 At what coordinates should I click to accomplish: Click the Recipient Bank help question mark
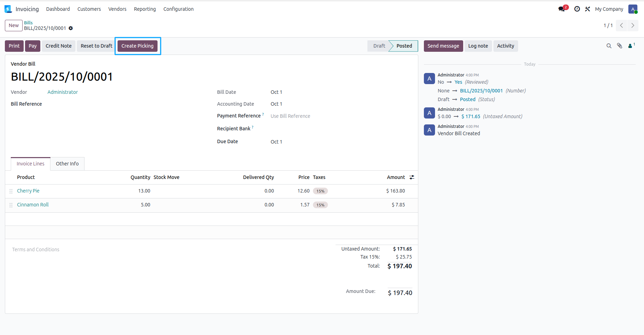[252, 127]
